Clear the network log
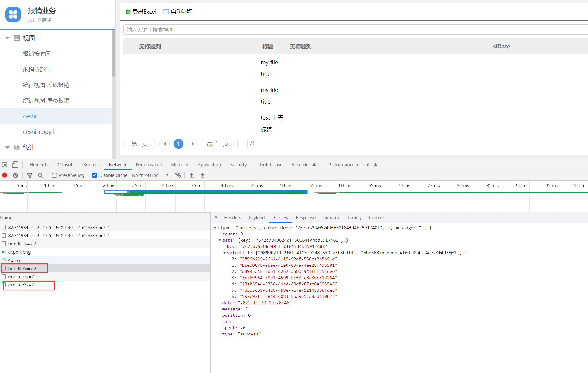 coord(16,175)
